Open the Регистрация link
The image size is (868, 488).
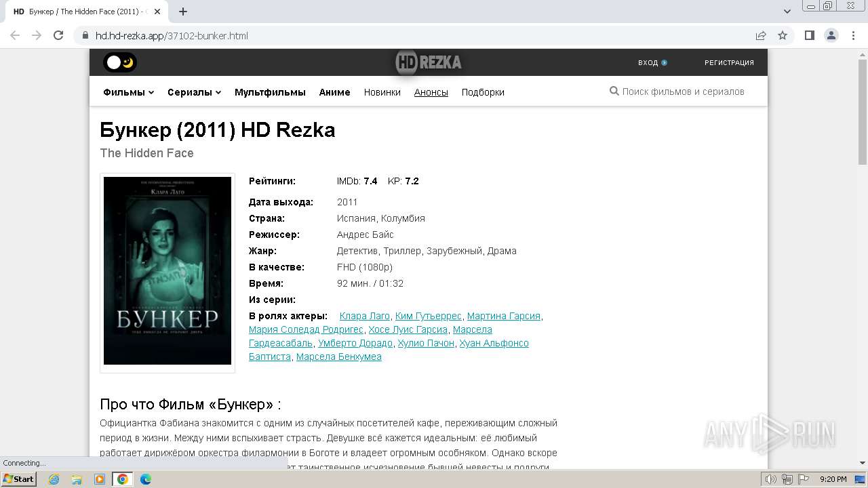click(x=729, y=62)
